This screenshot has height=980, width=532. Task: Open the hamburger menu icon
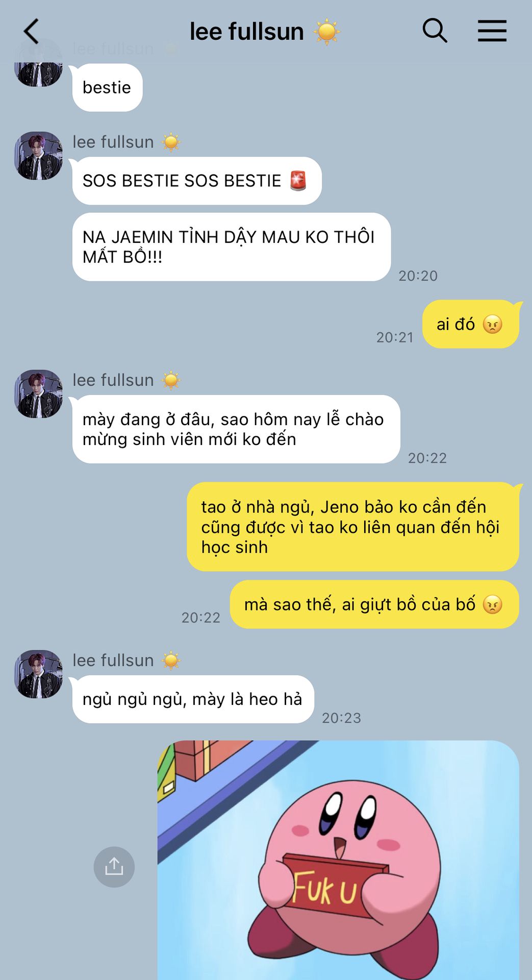[x=492, y=31]
